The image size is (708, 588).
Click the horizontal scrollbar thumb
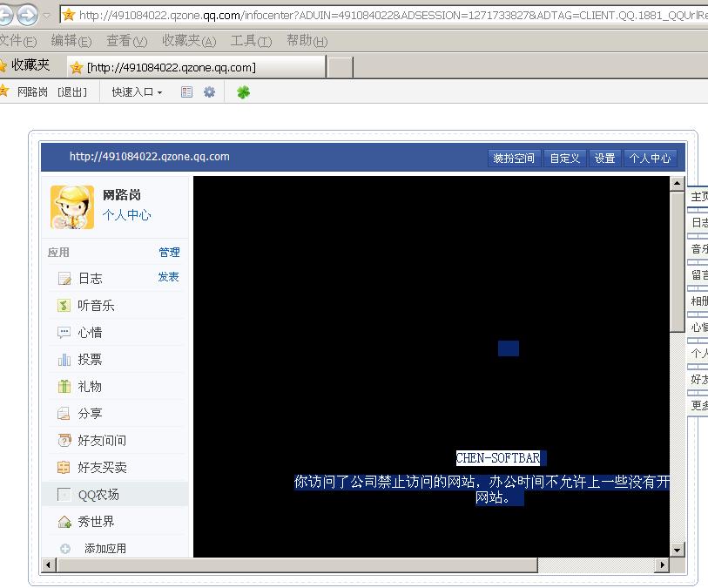click(x=297, y=564)
